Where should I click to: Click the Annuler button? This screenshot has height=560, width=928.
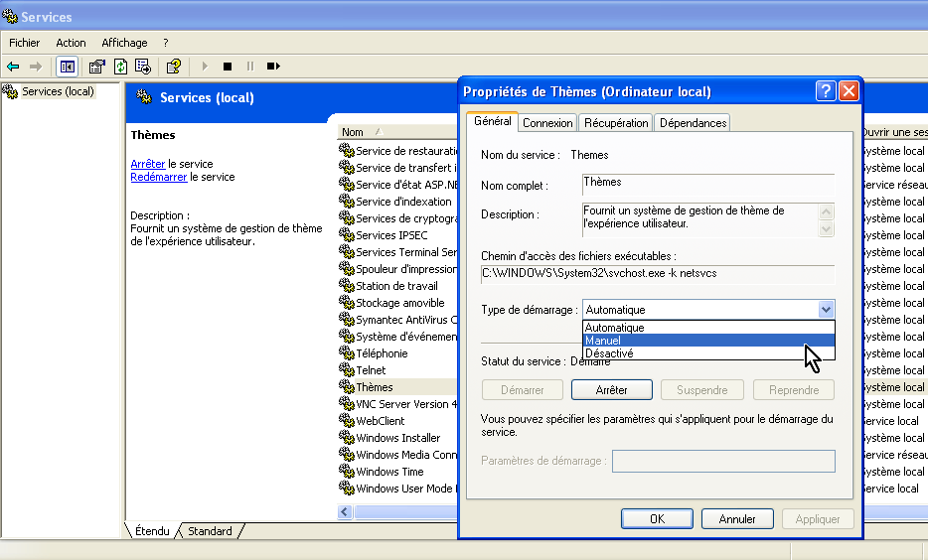click(737, 518)
